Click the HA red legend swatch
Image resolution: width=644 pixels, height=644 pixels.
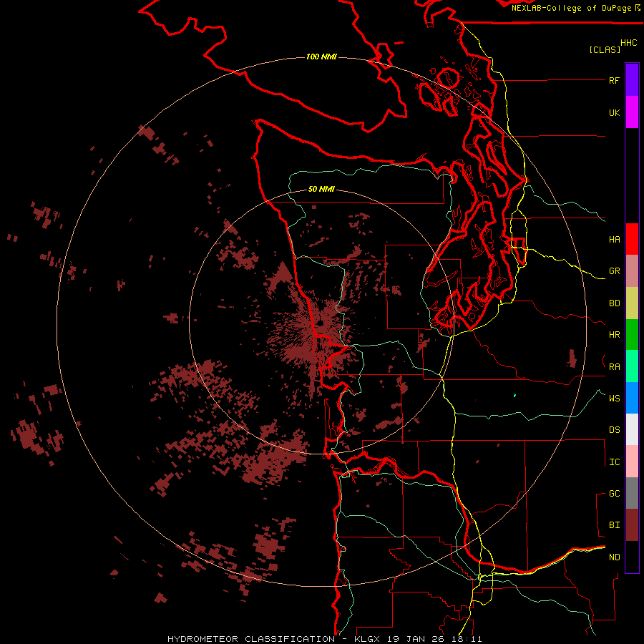tap(632, 239)
